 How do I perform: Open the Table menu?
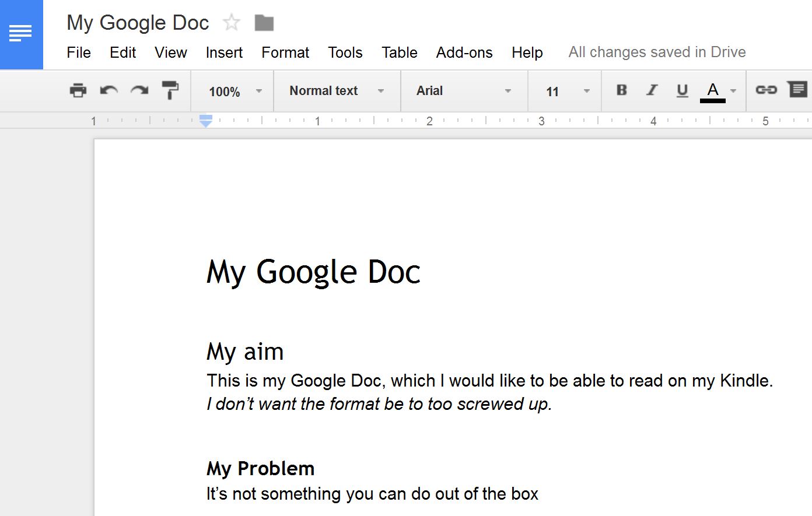(x=400, y=52)
